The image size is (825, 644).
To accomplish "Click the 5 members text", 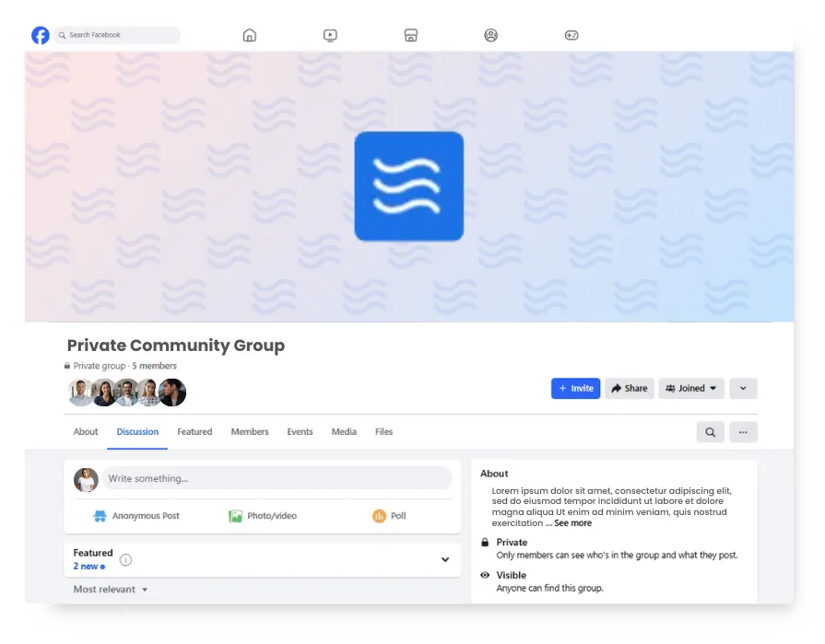I will pyautogui.click(x=154, y=366).
